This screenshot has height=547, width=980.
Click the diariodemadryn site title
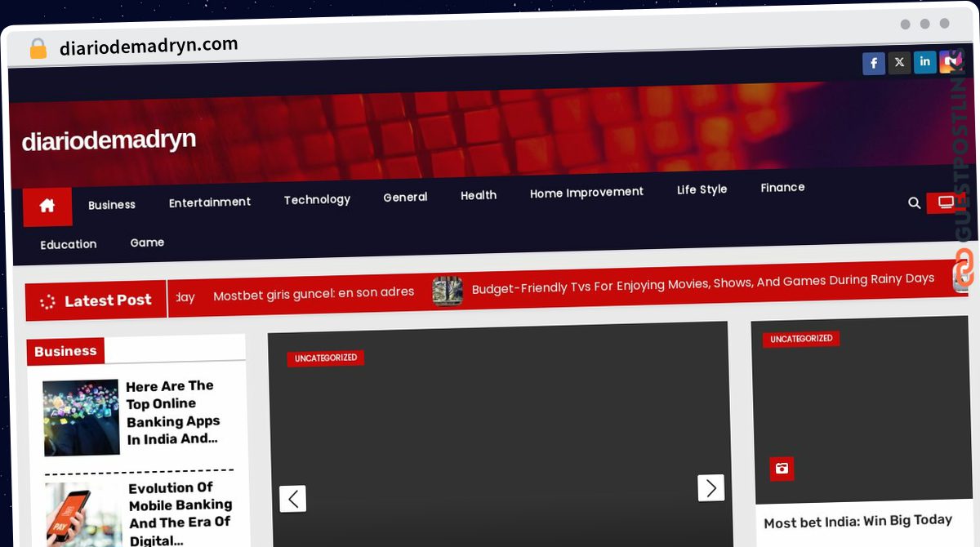click(109, 140)
